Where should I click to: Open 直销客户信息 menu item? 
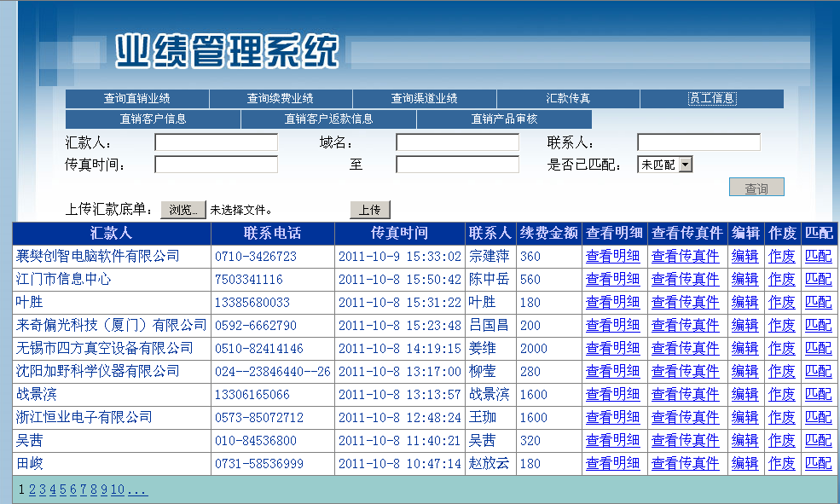point(153,119)
